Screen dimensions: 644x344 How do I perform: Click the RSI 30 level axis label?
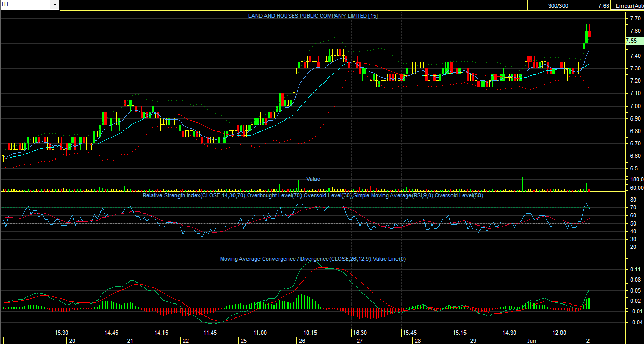pyautogui.click(x=633, y=239)
